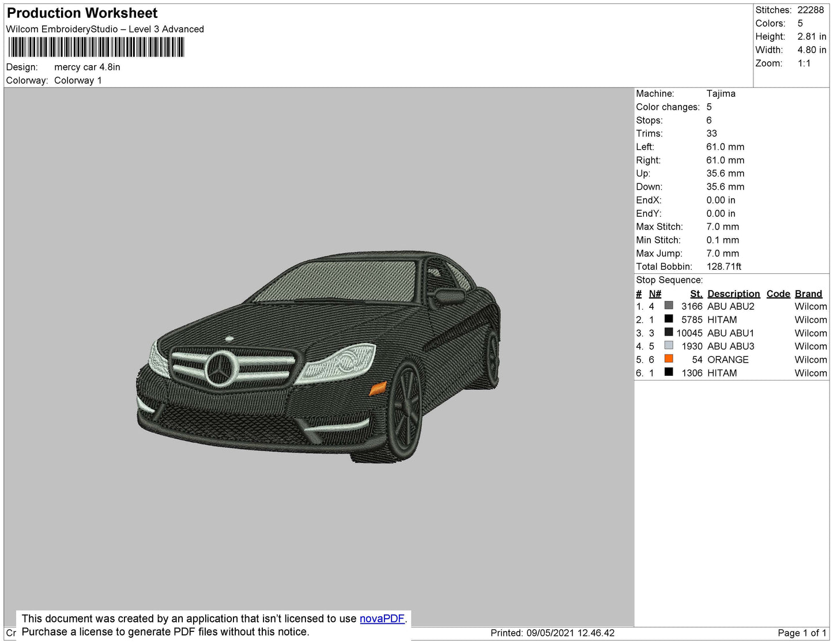833x644 pixels.
Task: Click the Description column header
Action: (733, 294)
